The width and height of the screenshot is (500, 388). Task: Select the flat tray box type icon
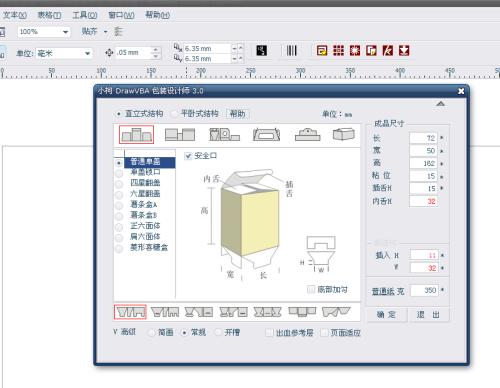pyautogui.click(x=307, y=134)
